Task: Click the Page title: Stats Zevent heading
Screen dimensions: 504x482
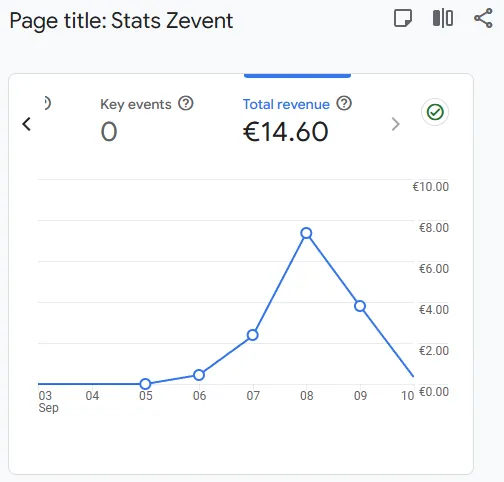Action: tap(121, 21)
